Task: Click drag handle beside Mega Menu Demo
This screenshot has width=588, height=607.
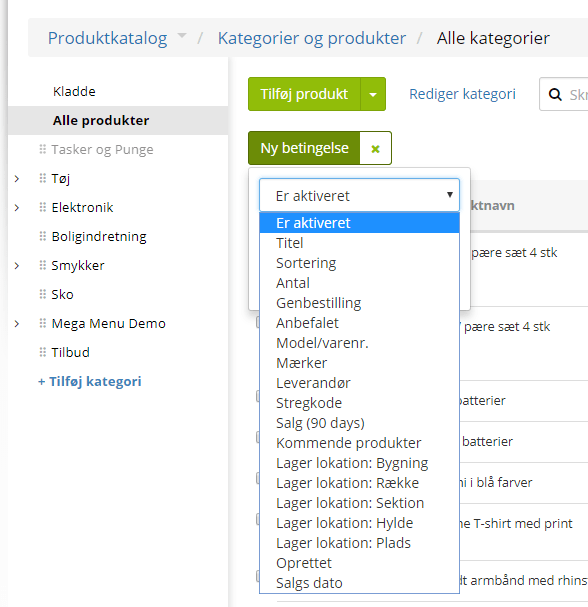Action: pyautogui.click(x=43, y=323)
